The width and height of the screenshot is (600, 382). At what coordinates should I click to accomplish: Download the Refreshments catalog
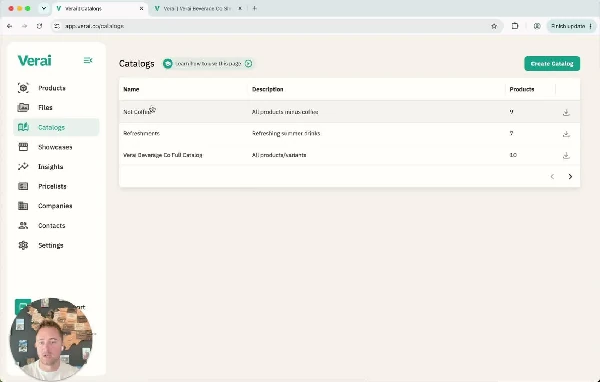[566, 134]
